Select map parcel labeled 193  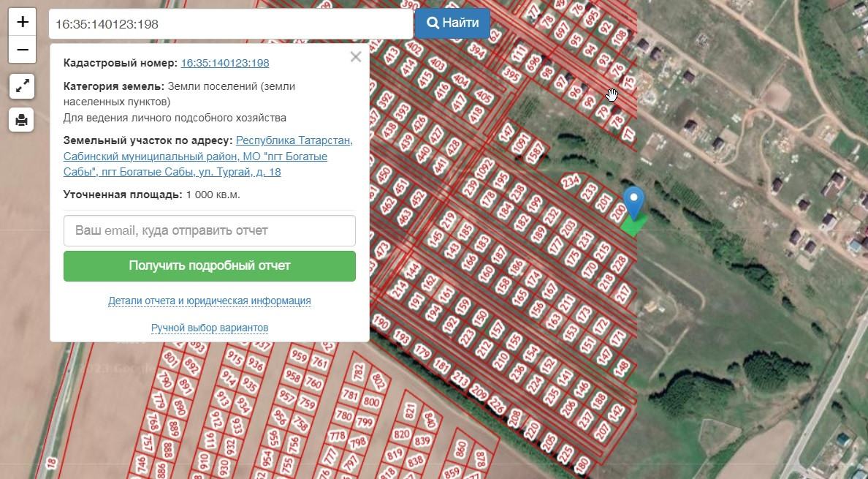point(401,336)
